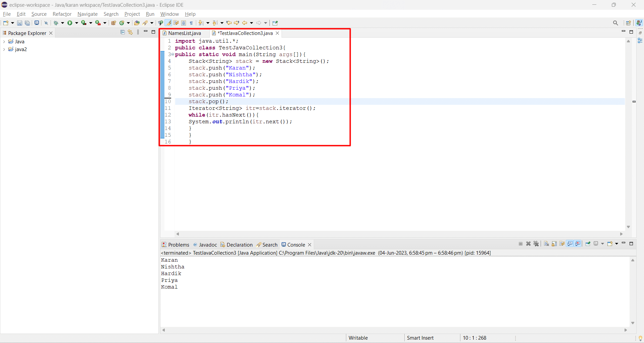Close the Console view tab
This screenshot has height=343, width=644.
click(310, 245)
